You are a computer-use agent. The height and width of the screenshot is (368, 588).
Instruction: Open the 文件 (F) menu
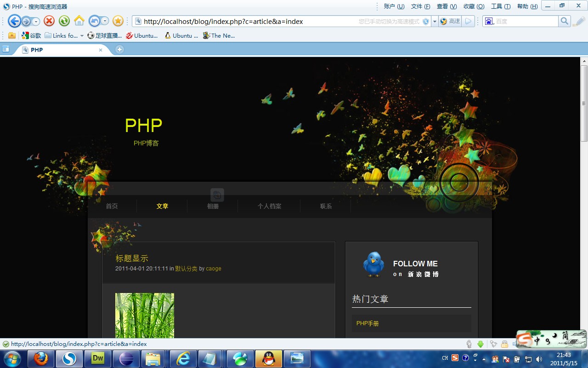(421, 6)
